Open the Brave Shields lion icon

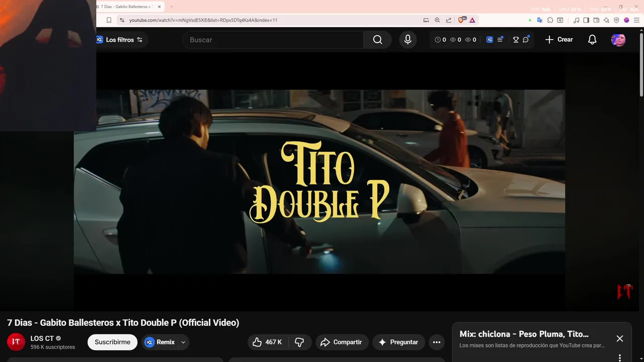(461, 20)
